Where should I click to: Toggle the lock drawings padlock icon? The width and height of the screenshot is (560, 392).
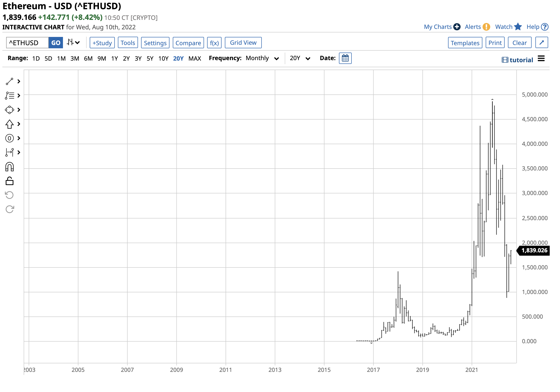(9, 182)
